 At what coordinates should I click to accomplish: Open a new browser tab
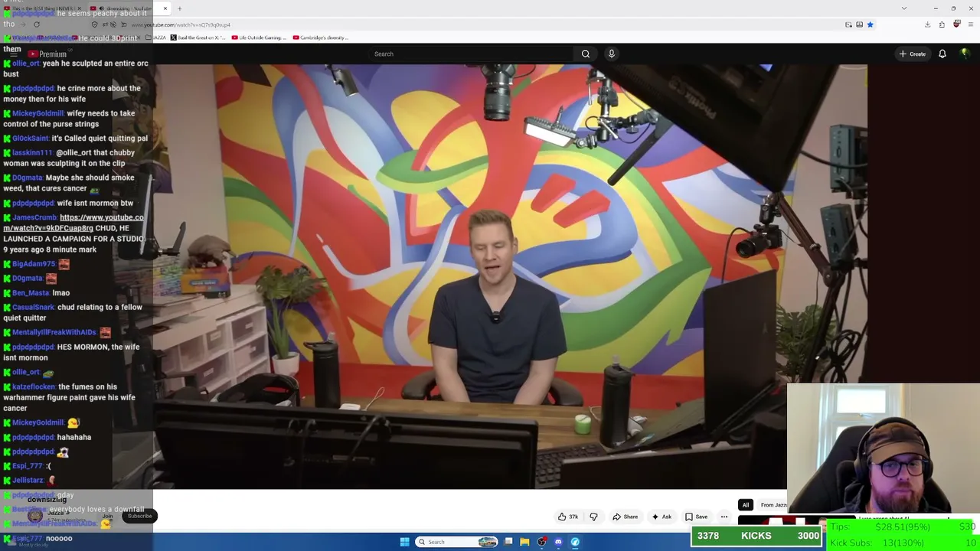pos(179,8)
